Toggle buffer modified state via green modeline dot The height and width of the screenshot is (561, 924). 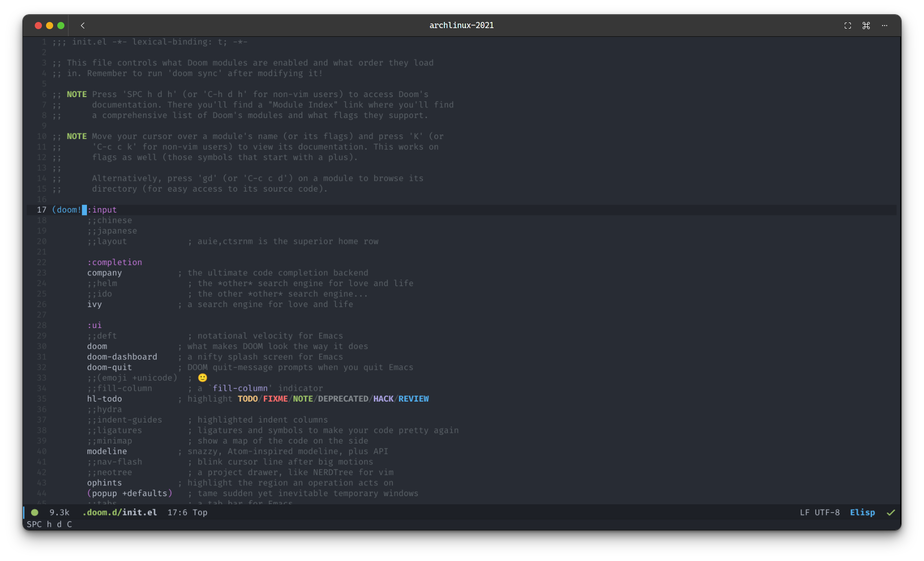pyautogui.click(x=34, y=512)
